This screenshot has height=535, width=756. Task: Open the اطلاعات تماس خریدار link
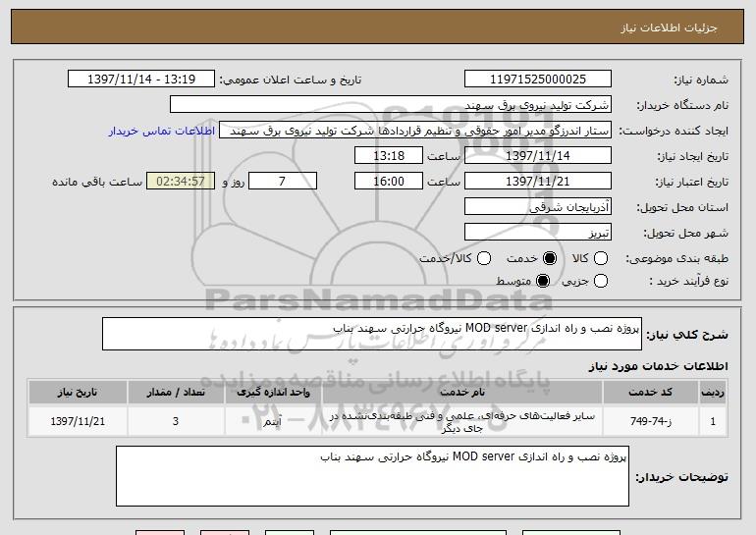[162, 131]
